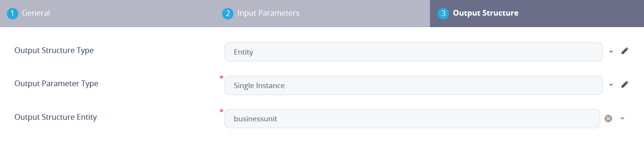Open the Output Parameter Type dropdown arrow
Screen dimensions: 644x156
(x=611, y=85)
